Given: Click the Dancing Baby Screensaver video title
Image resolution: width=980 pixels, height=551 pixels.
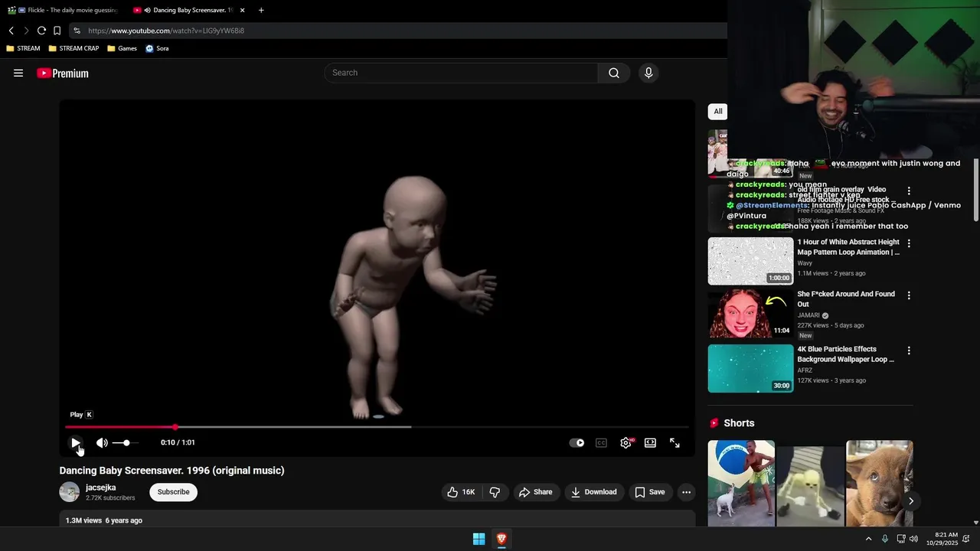Looking at the screenshot, I should point(171,471).
